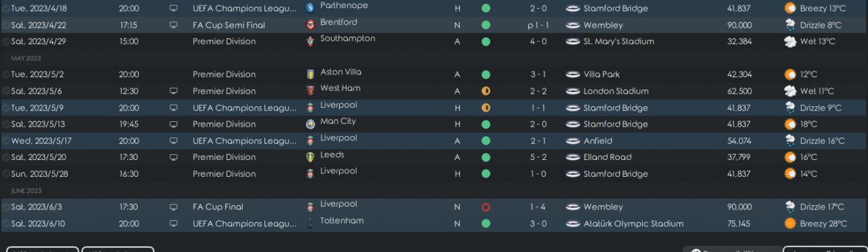Toggle the check circle for Sat 2023/5/13 fixture
868x252 pixels.
5,125
